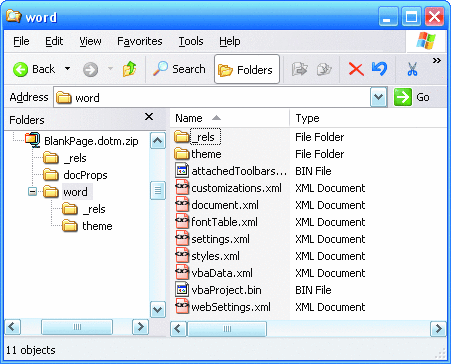Click the folder tree vertical scroll thumb
This screenshot has height=364, width=451.
click(x=158, y=191)
